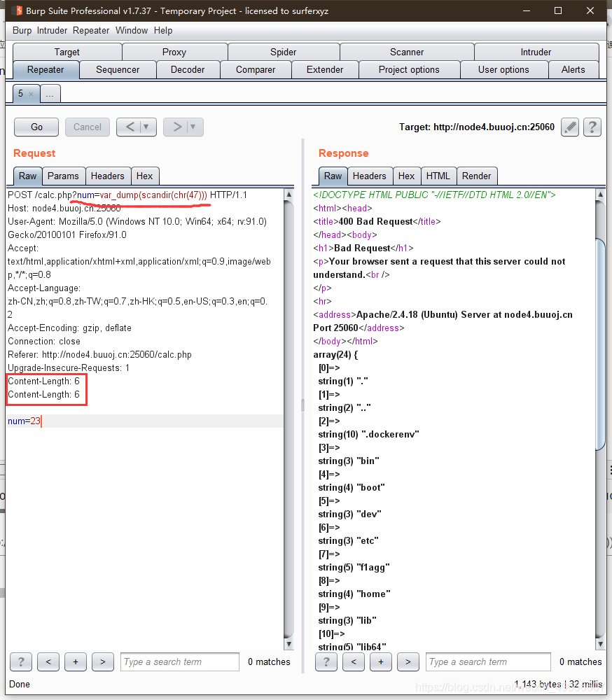This screenshot has width=612, height=700.
Task: Click the request search term field
Action: click(179, 661)
